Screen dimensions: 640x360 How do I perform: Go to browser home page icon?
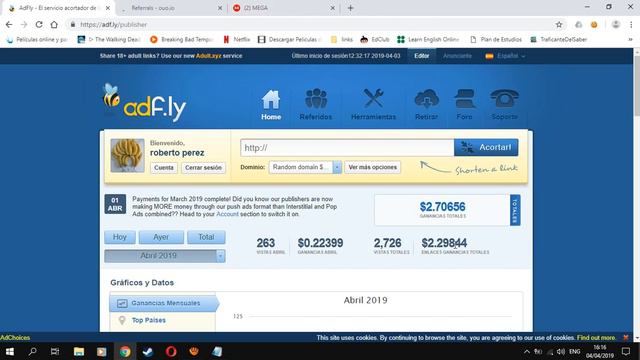pos(54,24)
